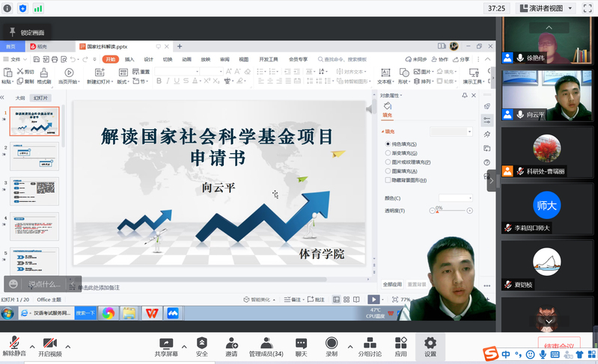Start slideshow with 当页开始
Screen dimensions: 598x364
pos(69,75)
